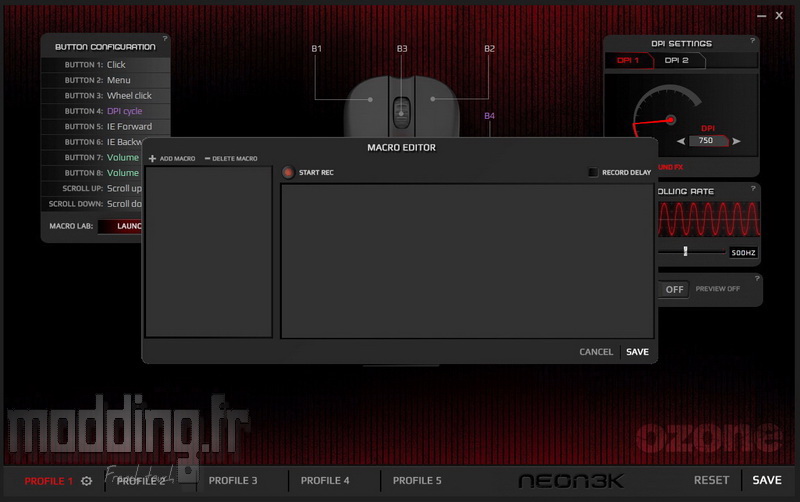Switch to DPI 1 tab

[629, 60]
